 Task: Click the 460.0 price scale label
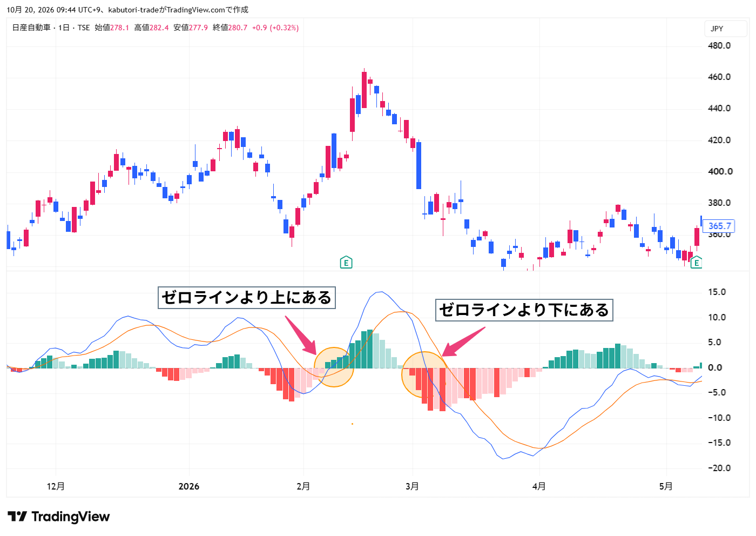pos(719,77)
